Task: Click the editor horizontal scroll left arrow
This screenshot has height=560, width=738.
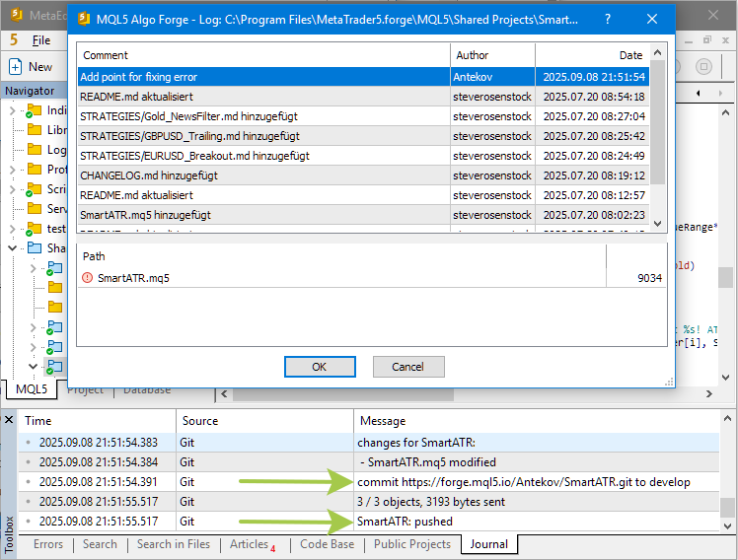Action: click(224, 394)
